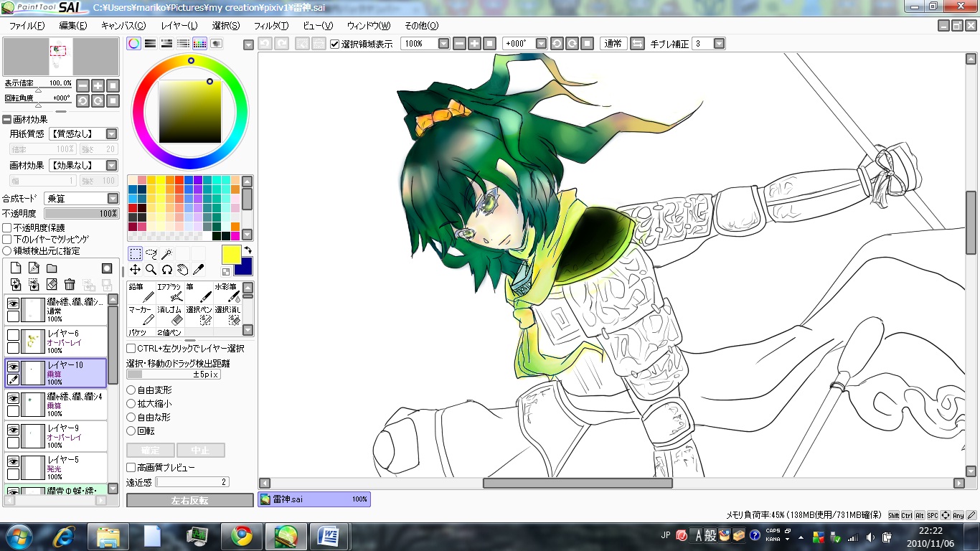Select the eyedropper color picker tool

[x=199, y=269]
